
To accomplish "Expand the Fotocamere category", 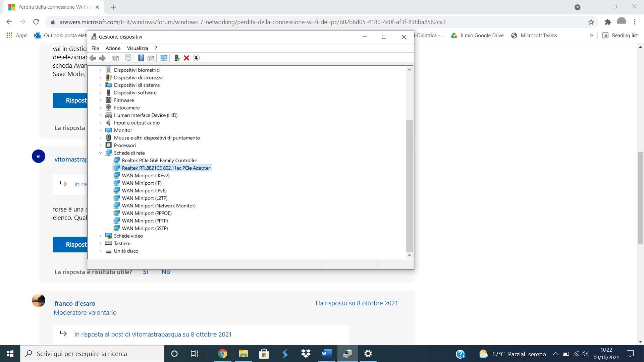I will 101,108.
